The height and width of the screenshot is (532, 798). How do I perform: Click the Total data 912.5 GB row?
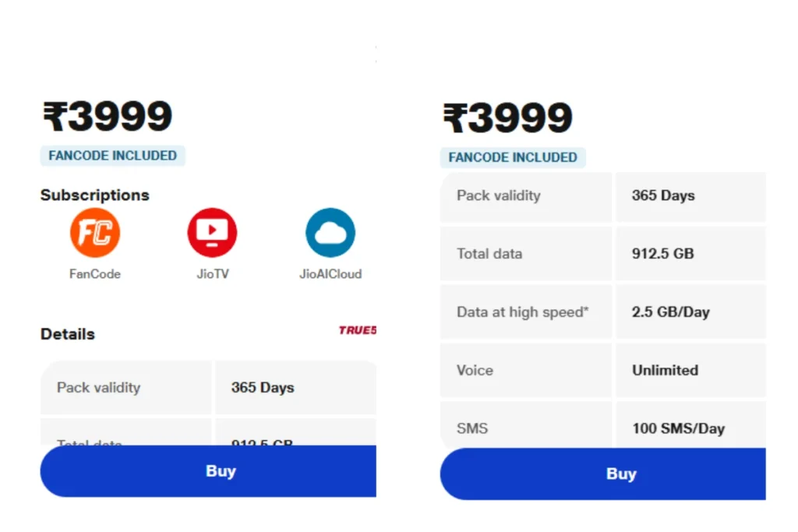click(603, 254)
